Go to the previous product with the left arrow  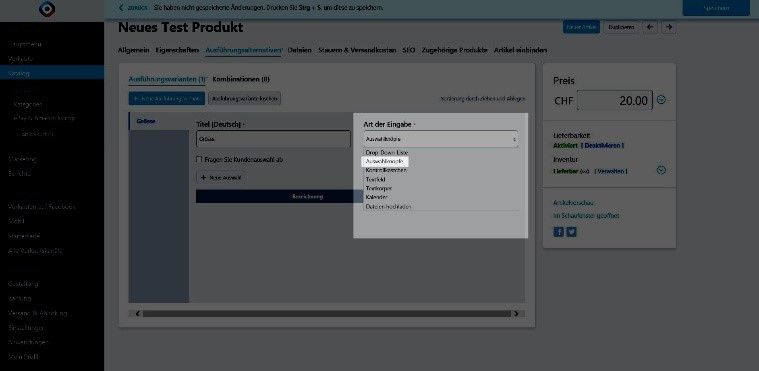coord(650,27)
